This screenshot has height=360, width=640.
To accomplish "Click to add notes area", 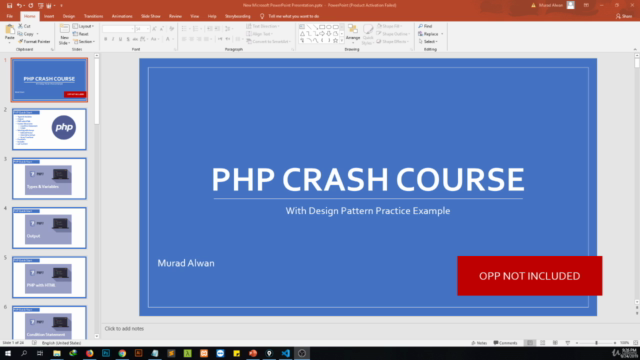I will (x=124, y=329).
